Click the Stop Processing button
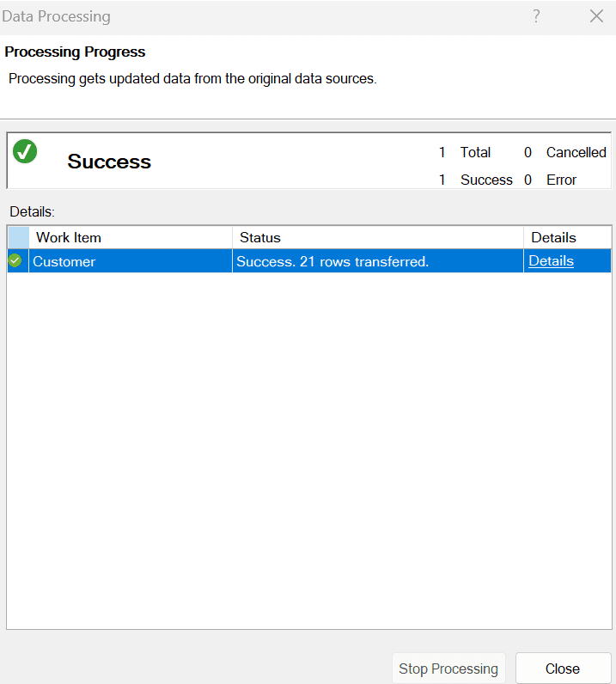This screenshot has height=684, width=616. 448,669
